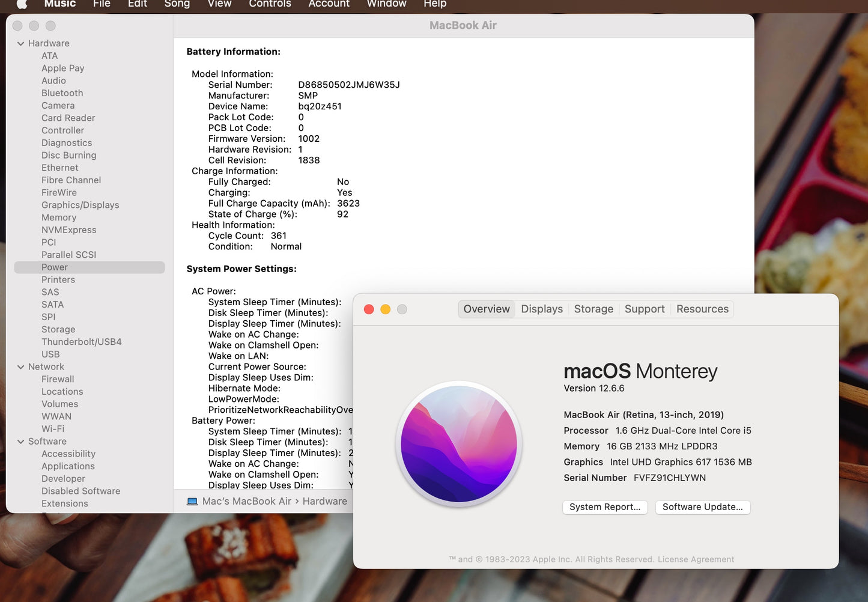Collapse the Network section chevron
Screen dimensions: 868x602
[21, 367]
